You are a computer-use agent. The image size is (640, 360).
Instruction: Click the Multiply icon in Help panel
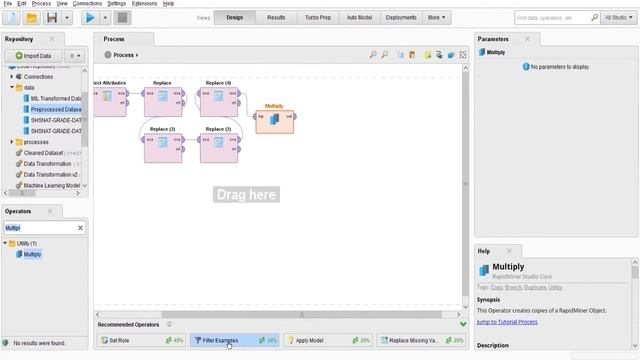coord(484,270)
